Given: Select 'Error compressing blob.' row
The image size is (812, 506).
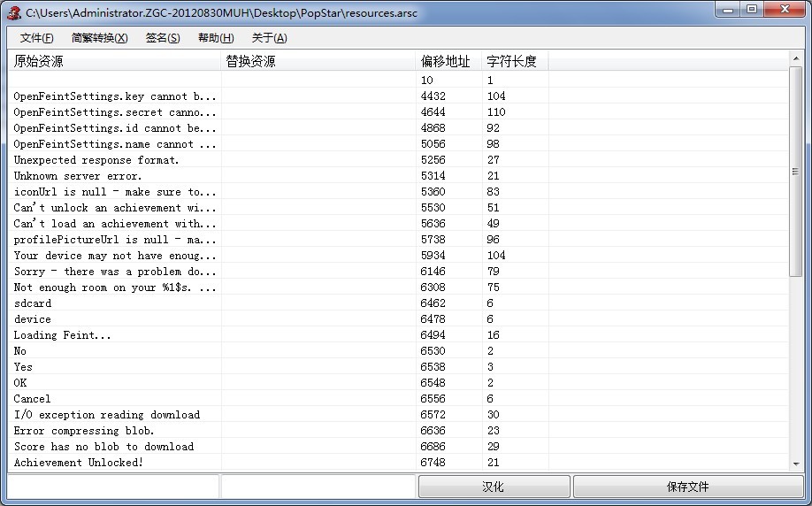Looking at the screenshot, I should (x=398, y=431).
